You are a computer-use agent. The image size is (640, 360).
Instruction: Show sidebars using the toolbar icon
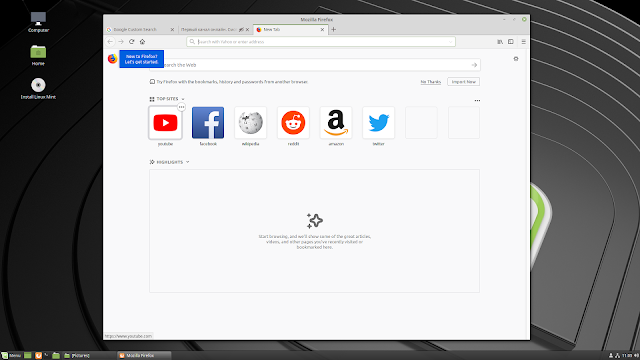tap(511, 42)
